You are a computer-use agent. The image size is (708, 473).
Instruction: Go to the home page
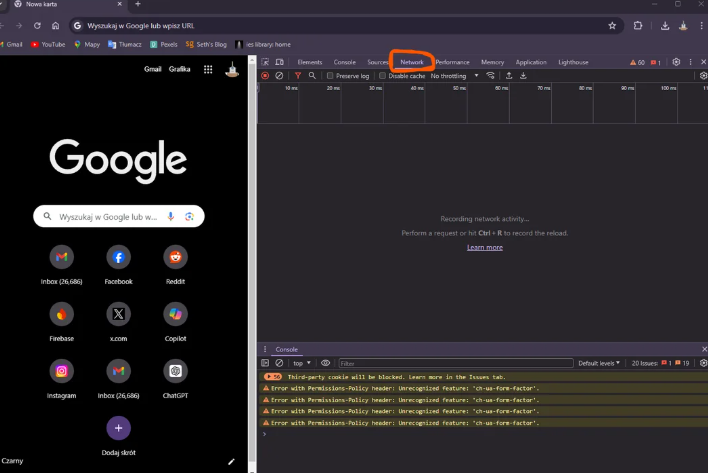coord(55,26)
